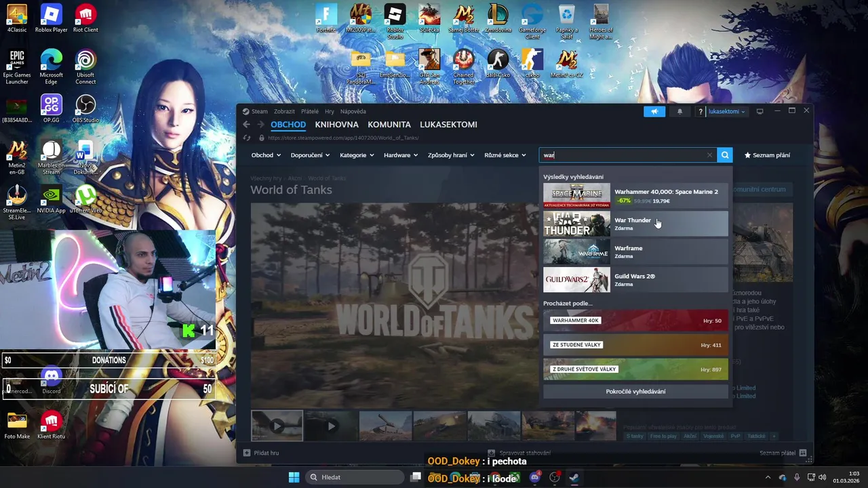Open the Ubisoft Connect desktop icon
The image size is (868, 488).
click(85, 66)
